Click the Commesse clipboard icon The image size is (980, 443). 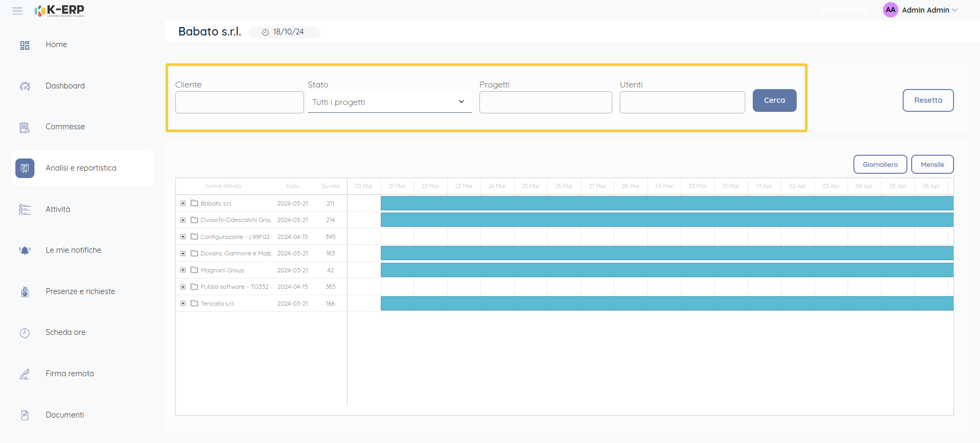25,127
